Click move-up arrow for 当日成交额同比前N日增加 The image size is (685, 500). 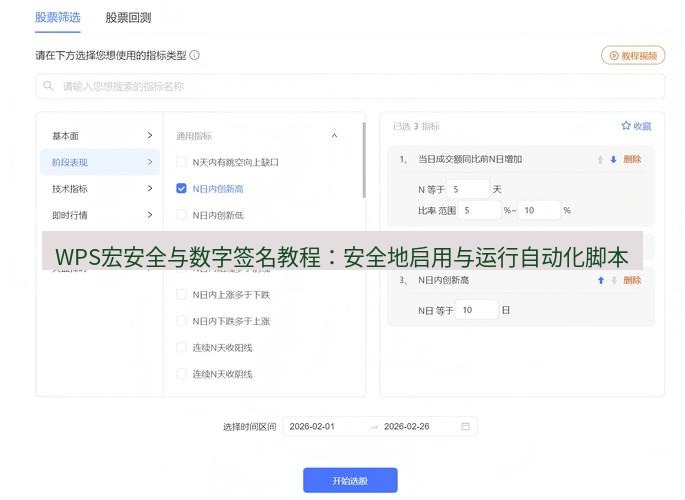600,159
